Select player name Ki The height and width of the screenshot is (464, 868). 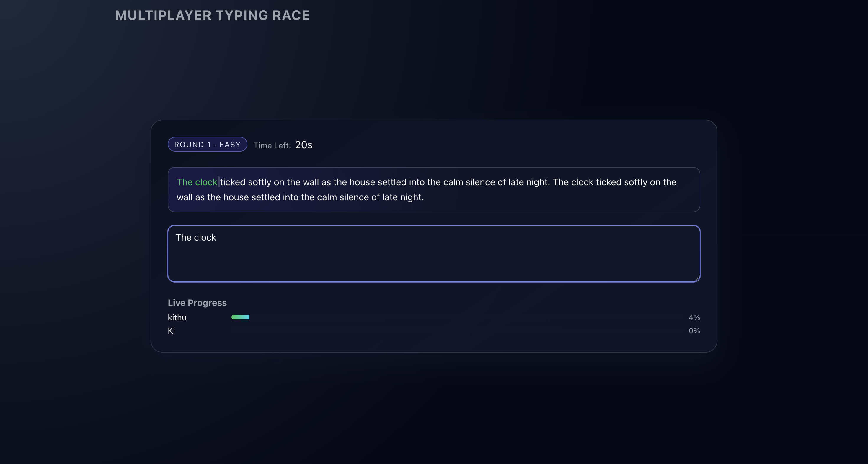[172, 331]
